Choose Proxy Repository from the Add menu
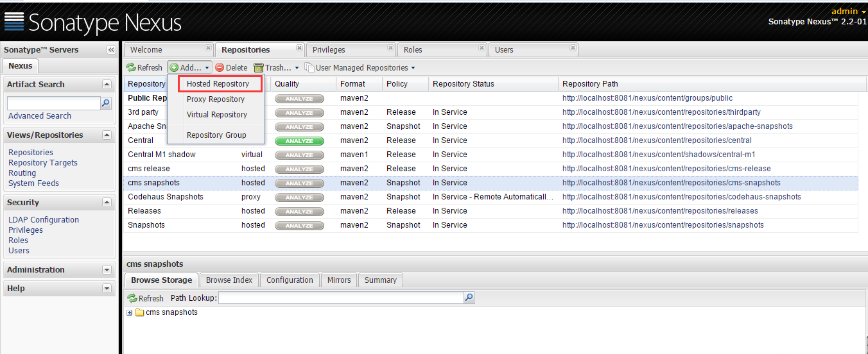Screen dimensions: 868x354 [x=216, y=99]
